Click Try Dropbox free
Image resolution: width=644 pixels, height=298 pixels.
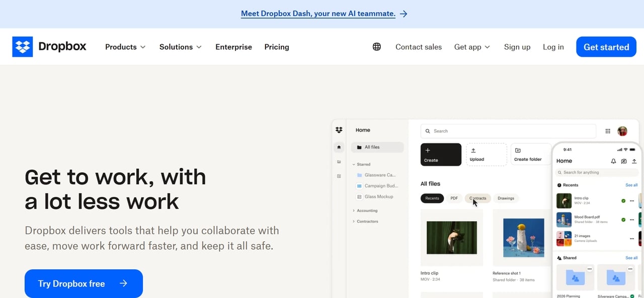coord(84,283)
